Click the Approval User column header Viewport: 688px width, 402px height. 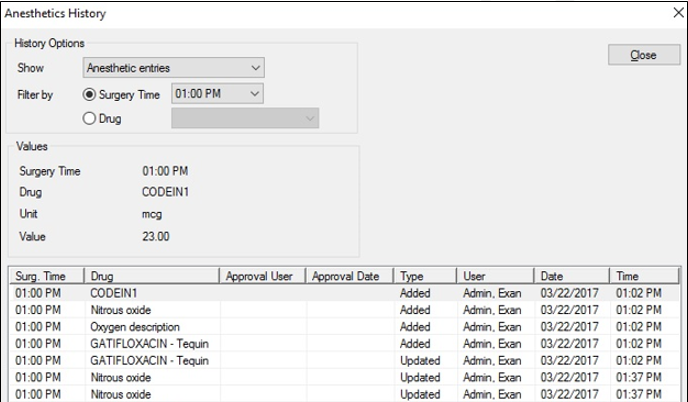[263, 275]
